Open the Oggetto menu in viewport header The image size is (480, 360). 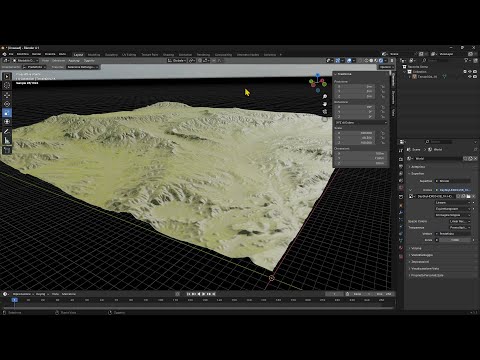click(x=89, y=61)
